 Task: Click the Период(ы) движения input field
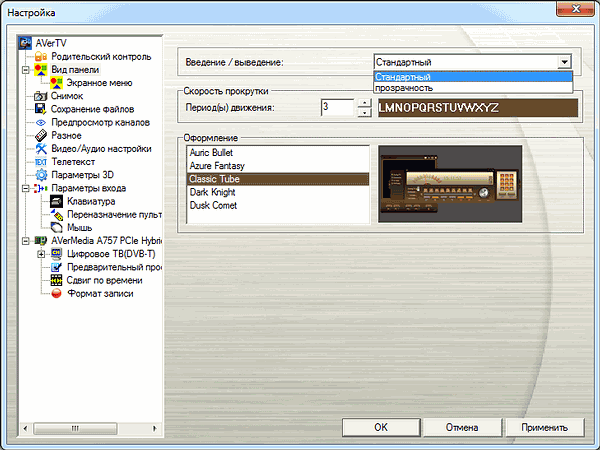(337, 108)
